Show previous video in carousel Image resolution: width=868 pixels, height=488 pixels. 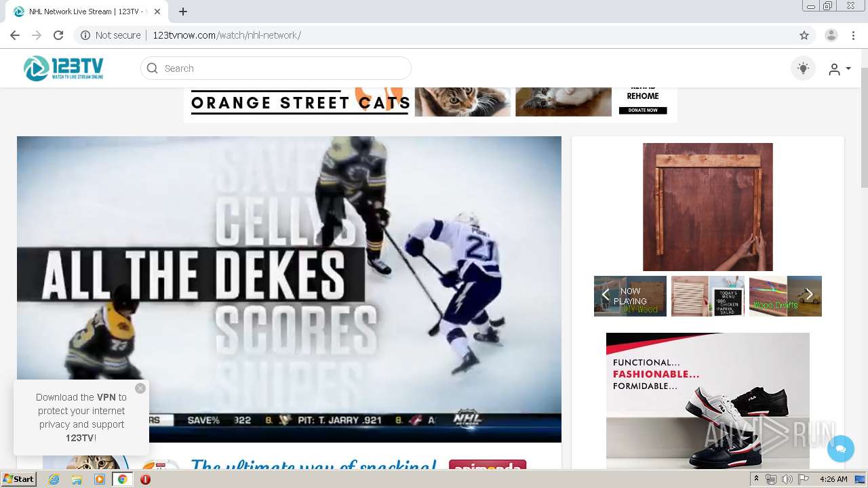(606, 295)
